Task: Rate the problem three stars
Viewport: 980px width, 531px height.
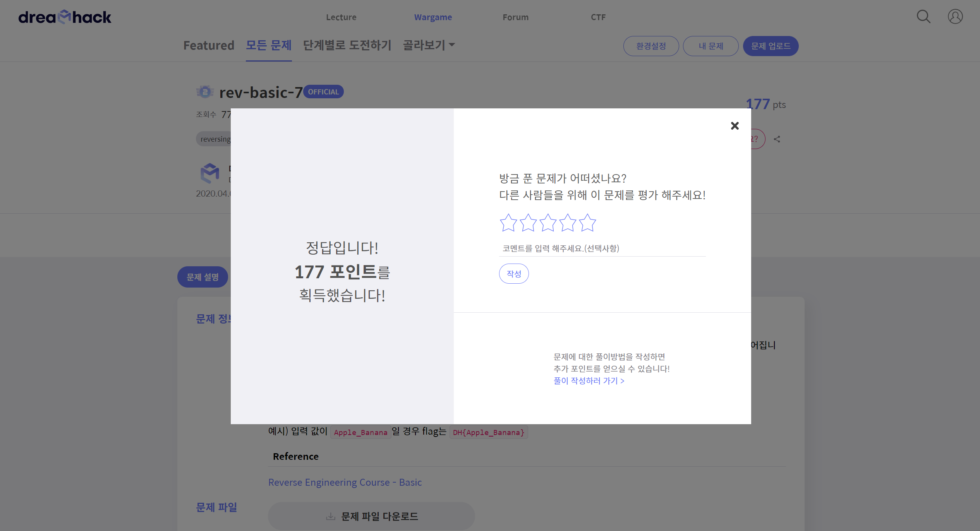Action: [x=547, y=223]
